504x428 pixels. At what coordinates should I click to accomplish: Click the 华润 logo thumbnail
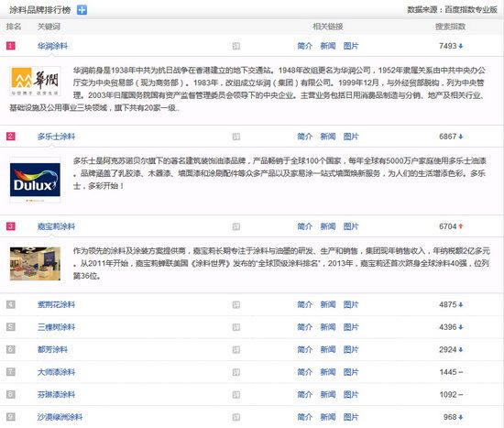(35, 81)
